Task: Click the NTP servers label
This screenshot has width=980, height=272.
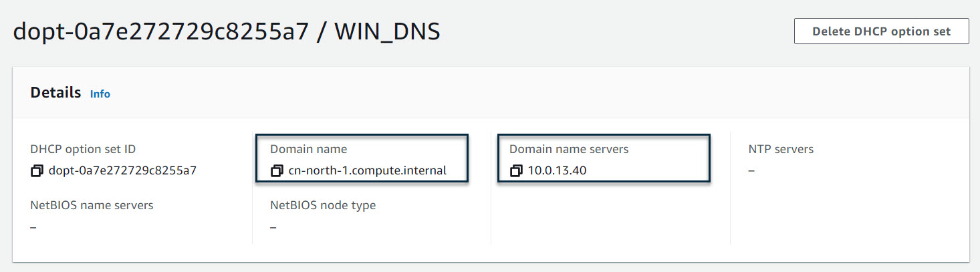Action: pos(781,149)
